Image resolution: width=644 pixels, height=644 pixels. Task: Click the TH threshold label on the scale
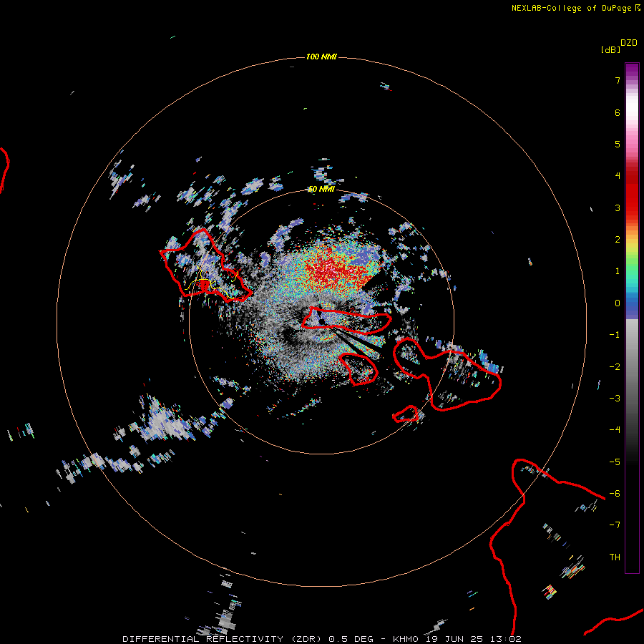615,557
